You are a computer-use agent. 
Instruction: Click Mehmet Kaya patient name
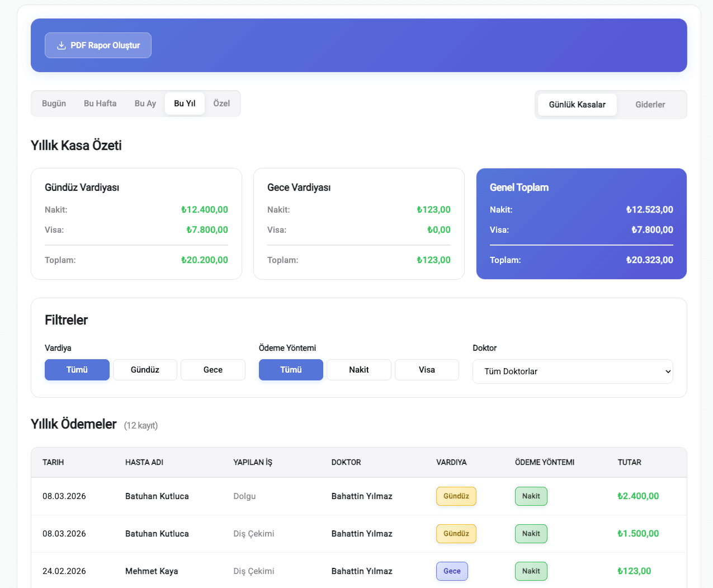[152, 571]
